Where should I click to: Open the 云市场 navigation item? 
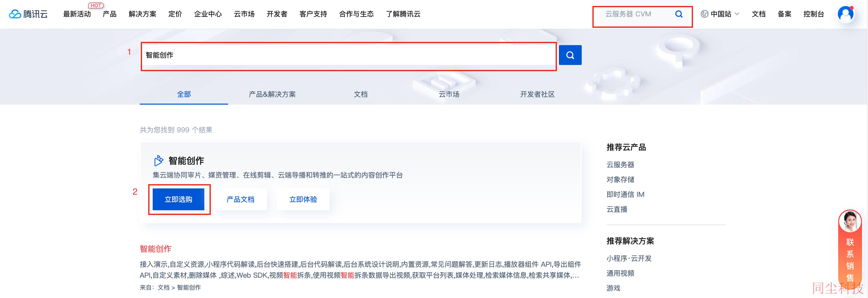click(244, 14)
